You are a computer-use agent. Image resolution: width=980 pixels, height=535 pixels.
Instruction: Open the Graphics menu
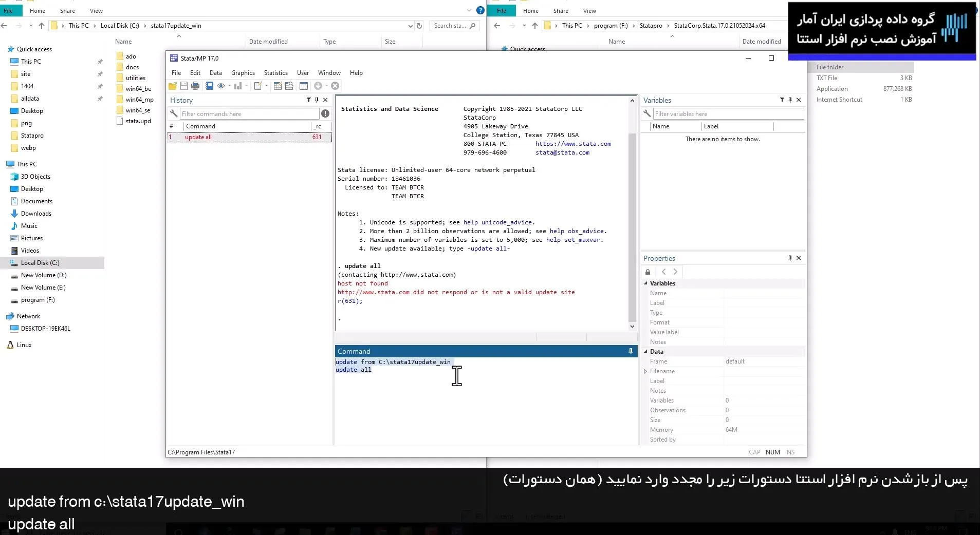243,73
